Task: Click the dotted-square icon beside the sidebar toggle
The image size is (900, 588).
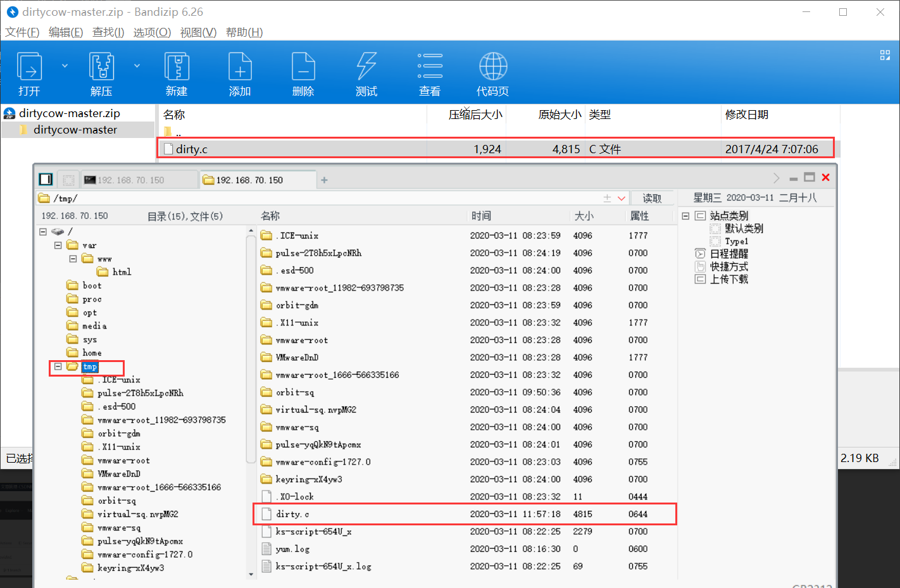Action: (68, 180)
